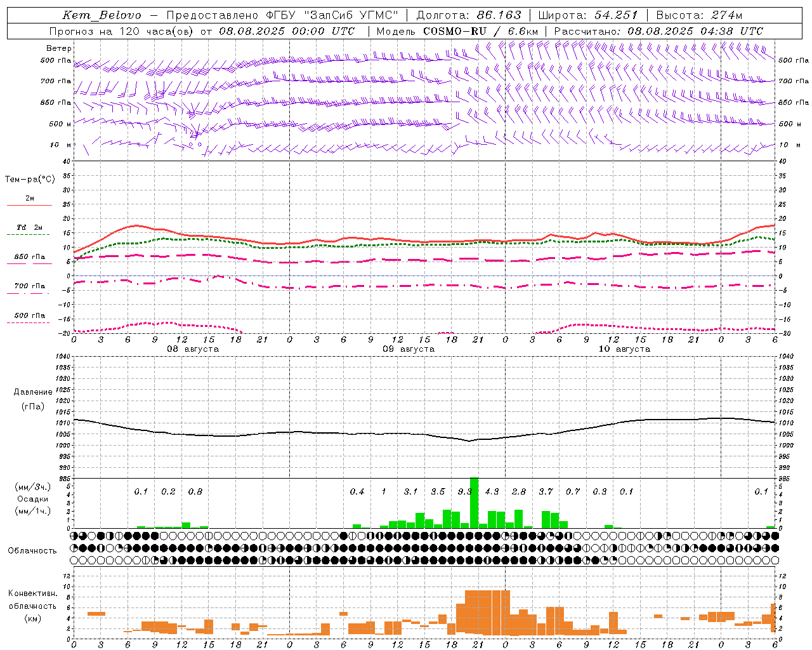Screen dimensions: 812x650
Task: Click the tallest green precipitation bar
Action: click(474, 503)
